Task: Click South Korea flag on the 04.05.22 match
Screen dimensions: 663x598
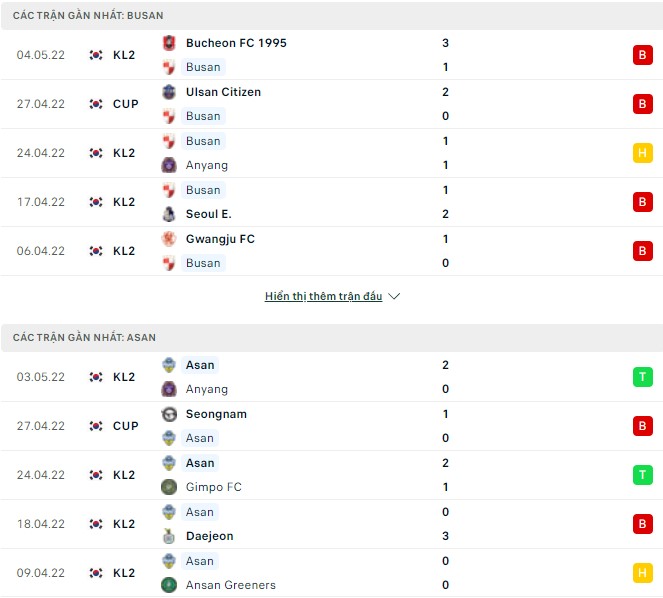Action: click(x=96, y=55)
